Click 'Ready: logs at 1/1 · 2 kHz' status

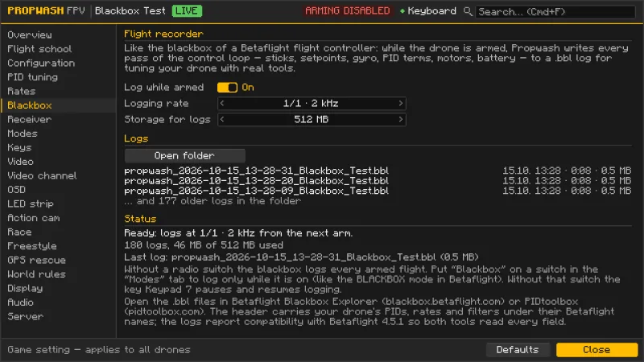click(x=238, y=233)
